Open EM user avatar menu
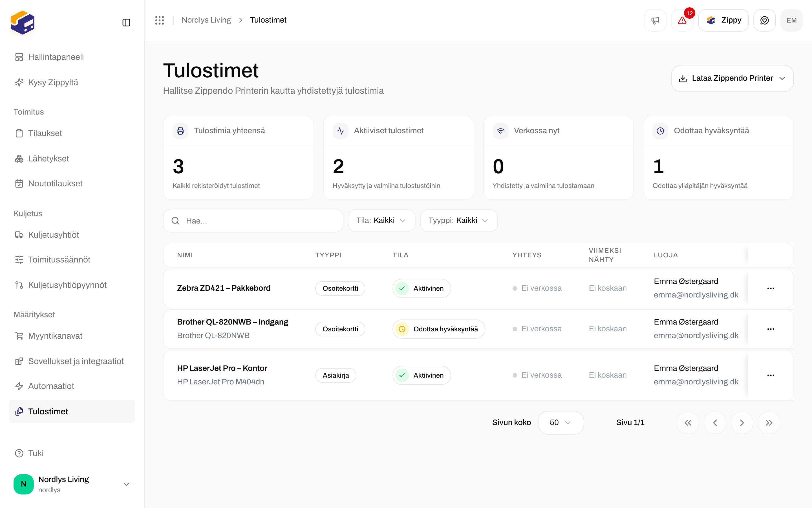Viewport: 812px width, 508px height. [x=791, y=20]
